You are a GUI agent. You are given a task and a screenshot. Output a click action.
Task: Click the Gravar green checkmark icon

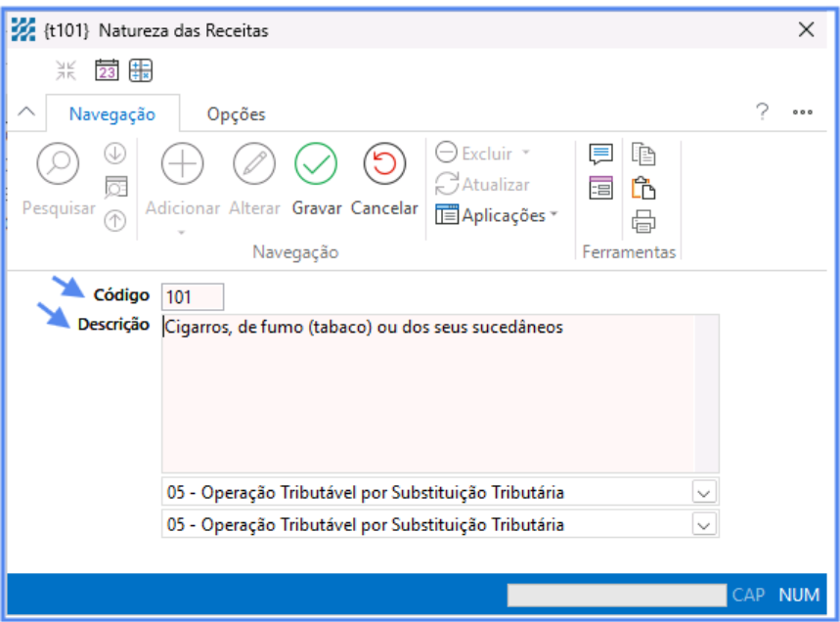316,164
